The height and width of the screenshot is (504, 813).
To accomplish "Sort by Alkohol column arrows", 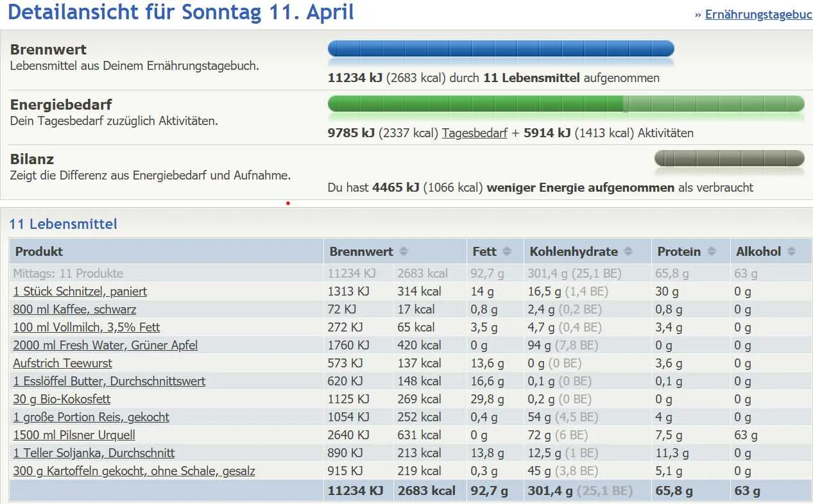I will (x=791, y=251).
